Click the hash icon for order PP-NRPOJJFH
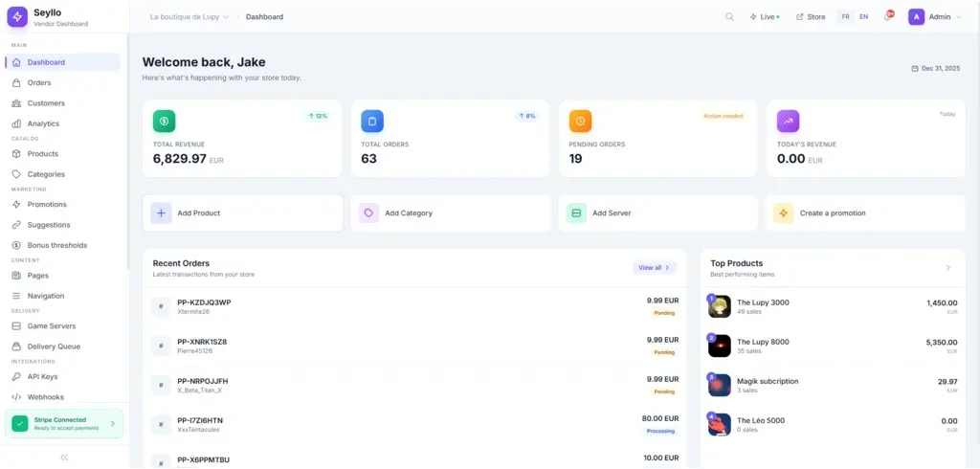Screen dimensions: 980x469 [x=161, y=385]
